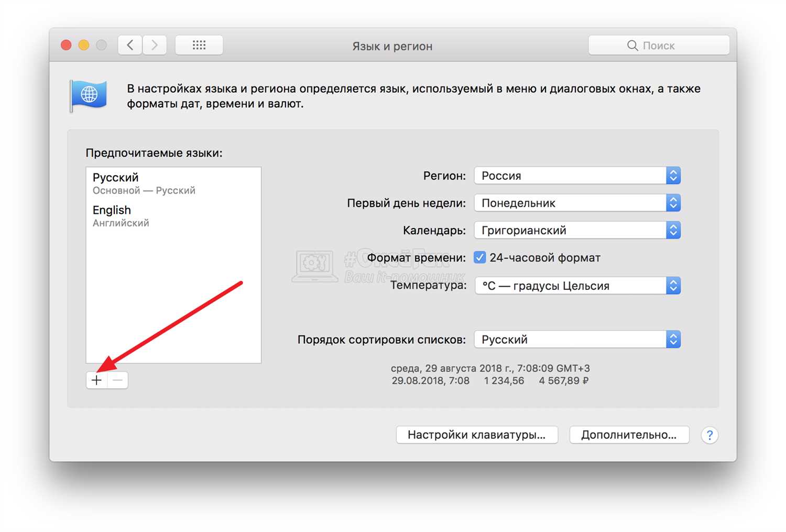Click the window title Язык и регион
Image resolution: width=786 pixels, height=532 pixels.
point(392,46)
